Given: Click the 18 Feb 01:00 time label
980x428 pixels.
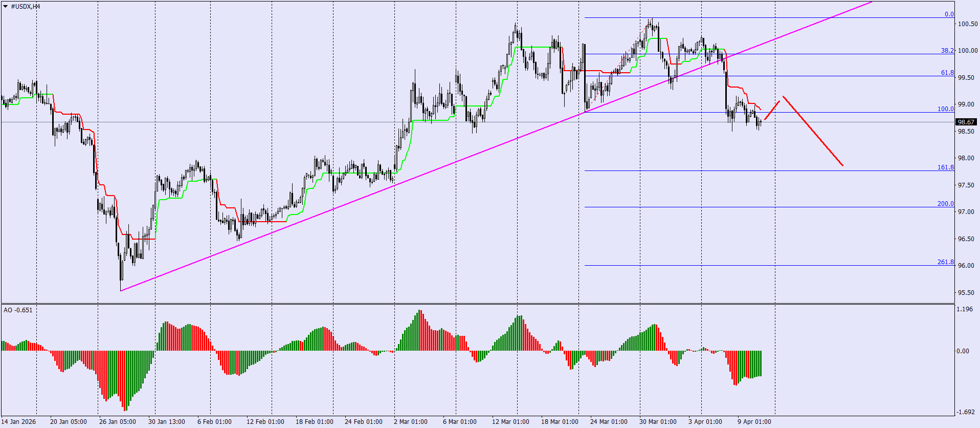Looking at the screenshot, I should [315, 422].
